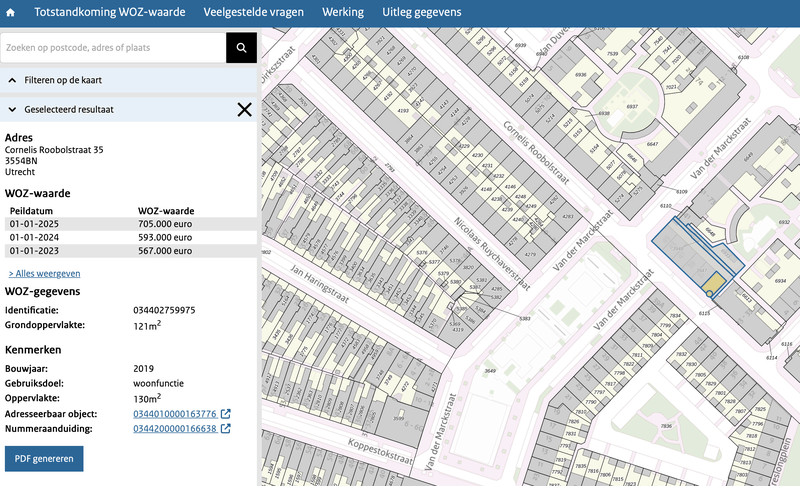Click Jan Haringstraat street label on map
Viewport: 800px width, 486px height.
(x=320, y=284)
